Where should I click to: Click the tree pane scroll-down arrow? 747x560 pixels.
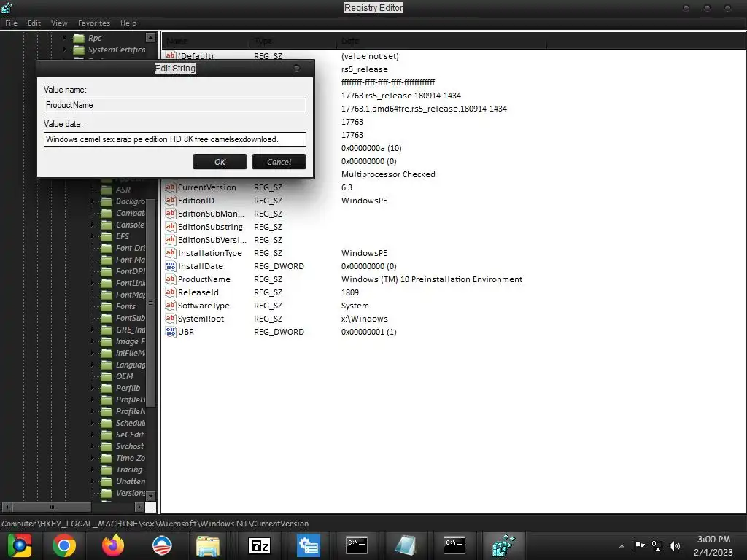[150, 496]
